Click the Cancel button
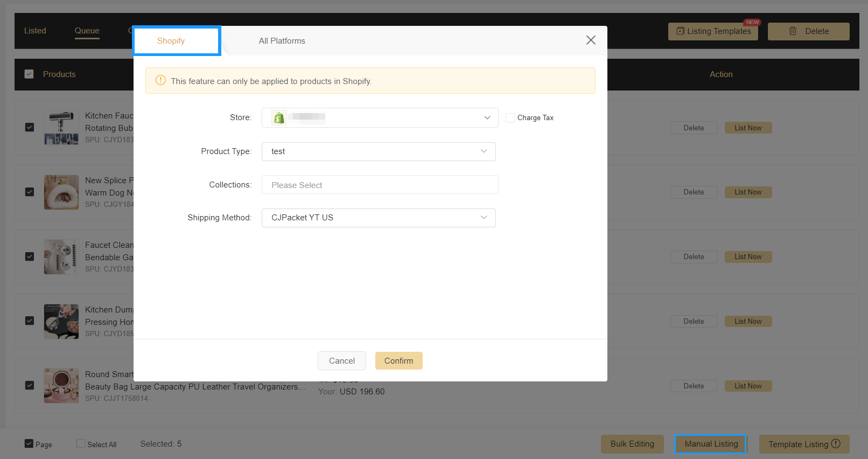The height and width of the screenshot is (459, 868). pos(342,361)
